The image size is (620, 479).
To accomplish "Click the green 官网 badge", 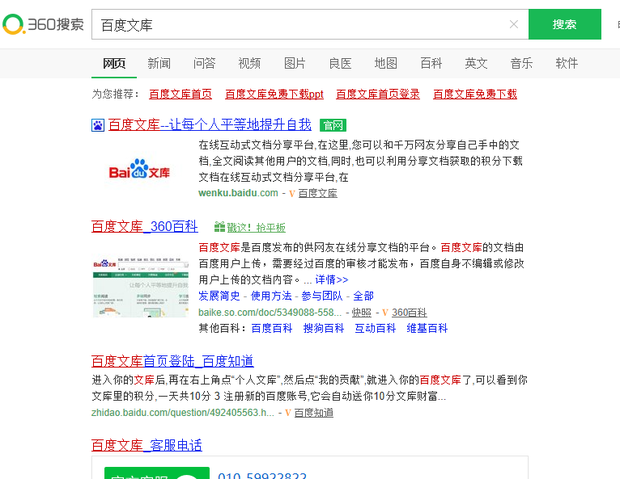I will (333, 125).
